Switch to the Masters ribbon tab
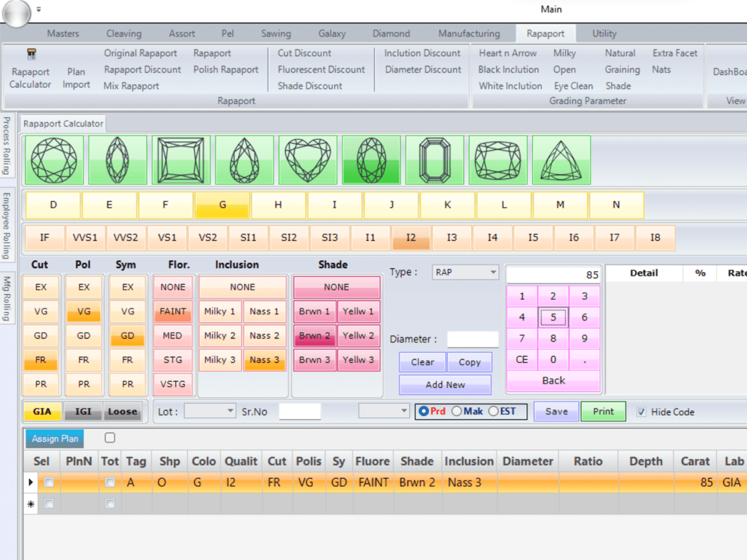The height and width of the screenshot is (560, 747). (63, 33)
